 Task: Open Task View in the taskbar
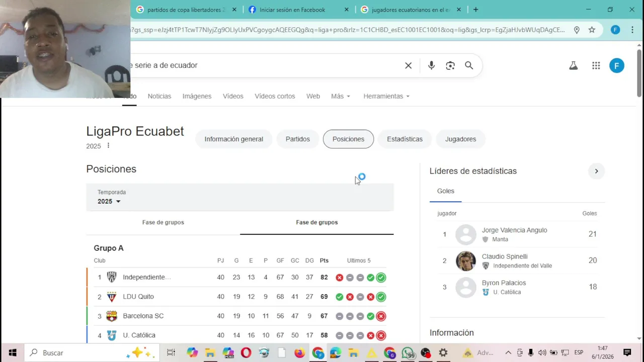point(171,352)
